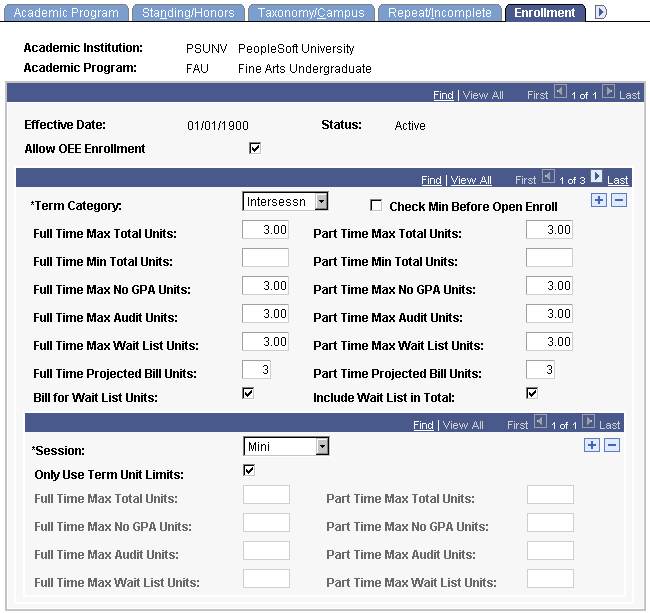Click the PeopleSoft University text

click(296, 49)
